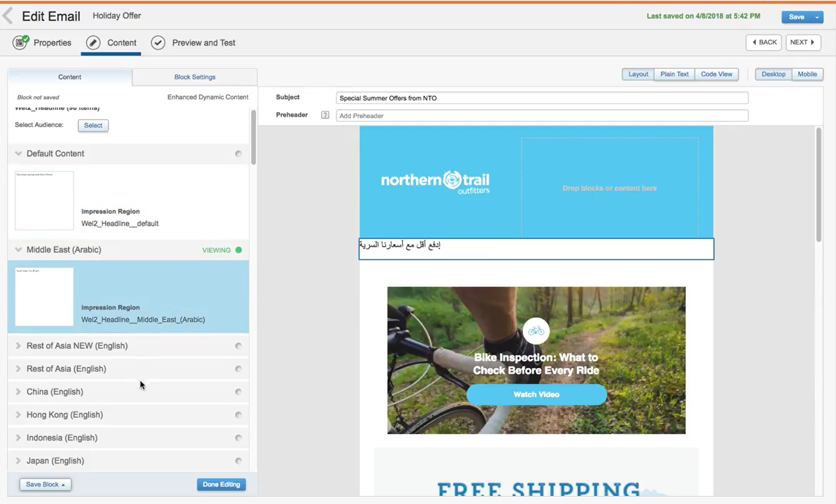This screenshot has height=504, width=836.
Task: Click the BACK button
Action: (764, 42)
